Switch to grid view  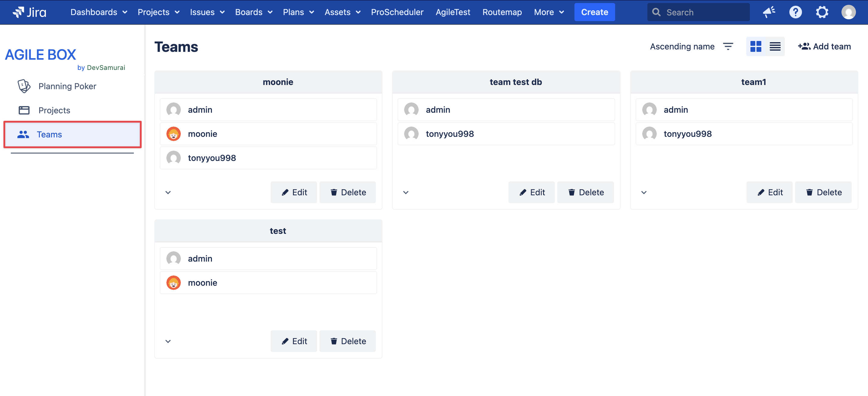[x=756, y=46]
